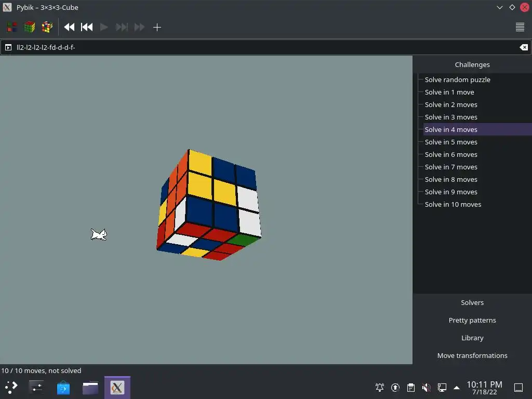Click the cube's center yellow facelet
Screen dimensions: 532x399
coord(224,192)
